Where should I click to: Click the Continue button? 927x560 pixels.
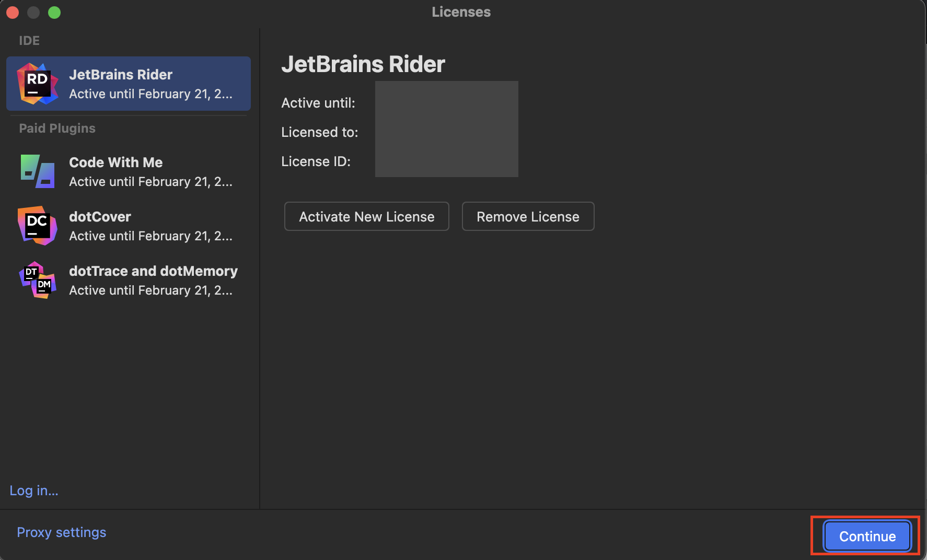[x=867, y=536]
